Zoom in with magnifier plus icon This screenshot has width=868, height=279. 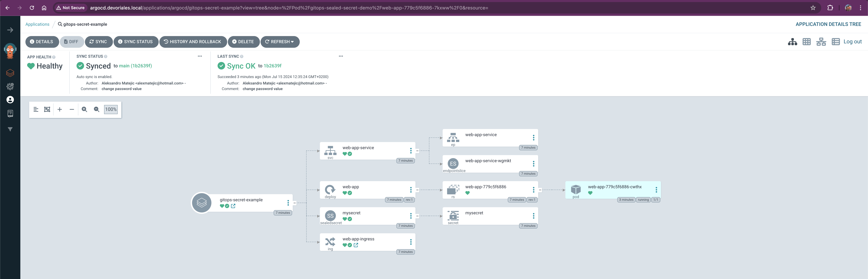pos(84,109)
